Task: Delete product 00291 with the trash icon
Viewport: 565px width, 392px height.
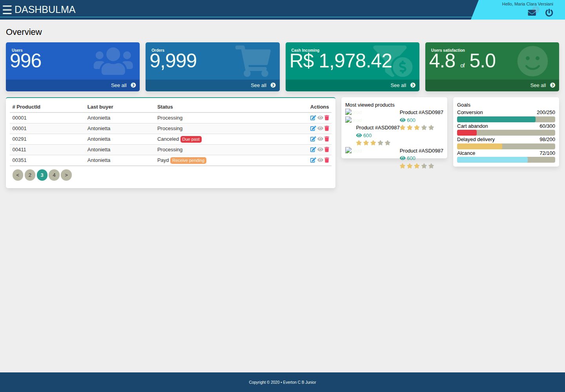Action: click(327, 139)
